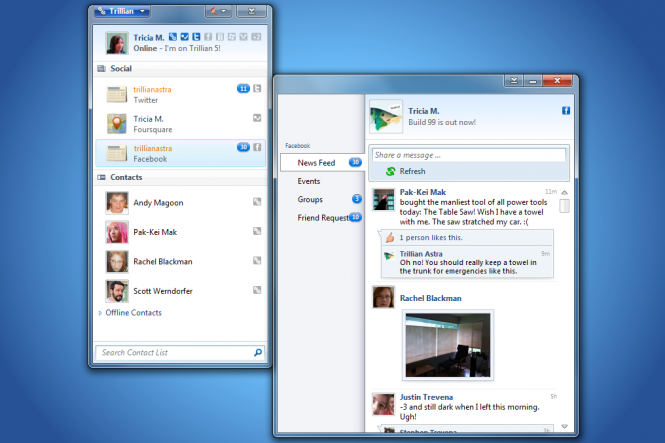This screenshot has width=665, height=443.
Task: Select News Feed tab in Facebook window
Action: [321, 163]
